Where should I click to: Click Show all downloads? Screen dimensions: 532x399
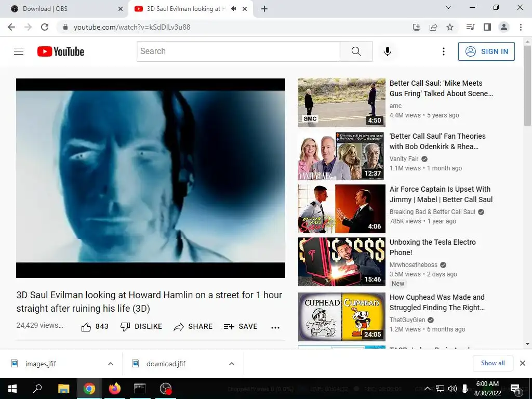(493, 363)
